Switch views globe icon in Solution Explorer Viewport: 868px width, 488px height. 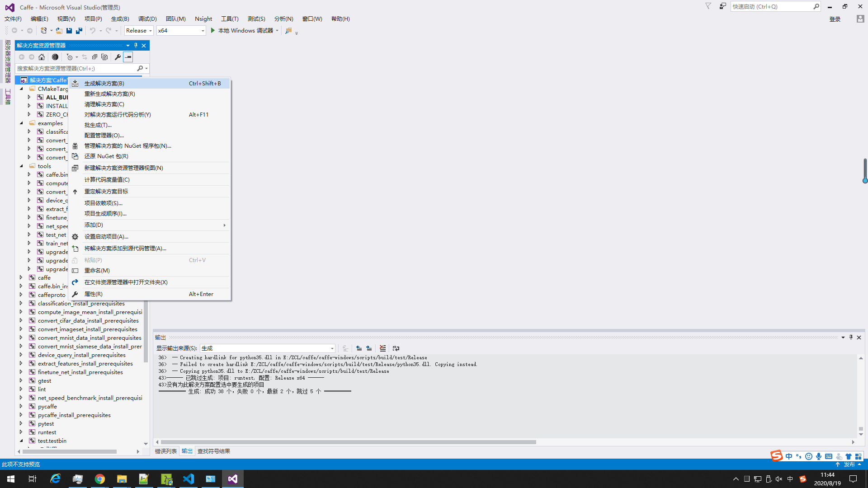click(x=55, y=57)
